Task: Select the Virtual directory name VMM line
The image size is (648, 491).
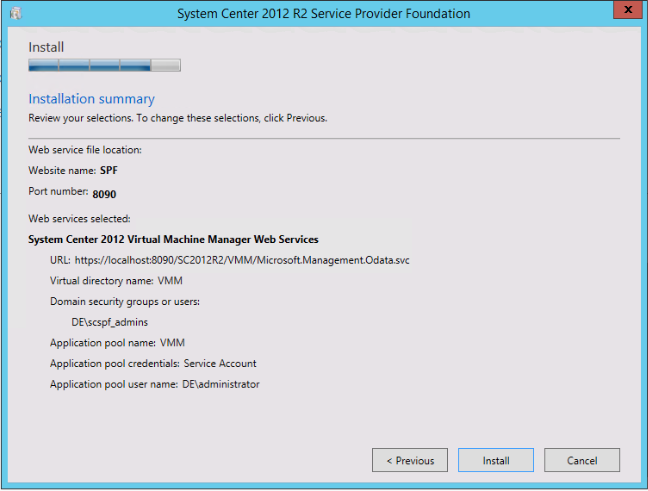Action: click(116, 281)
